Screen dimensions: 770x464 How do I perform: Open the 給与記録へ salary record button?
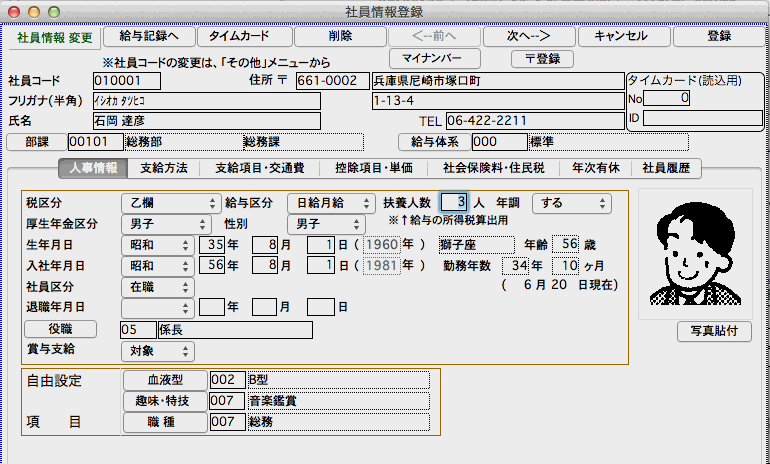point(150,36)
